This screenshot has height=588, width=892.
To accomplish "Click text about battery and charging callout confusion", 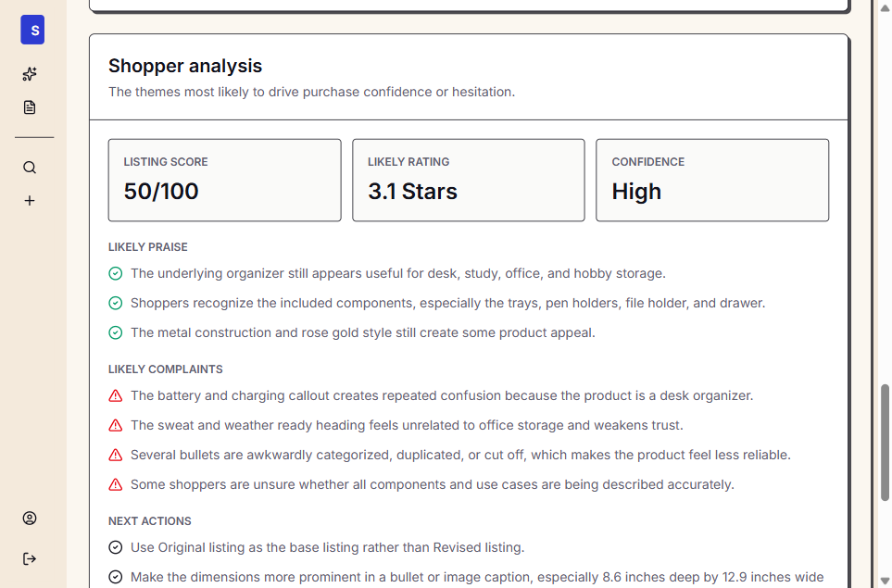I will point(442,395).
